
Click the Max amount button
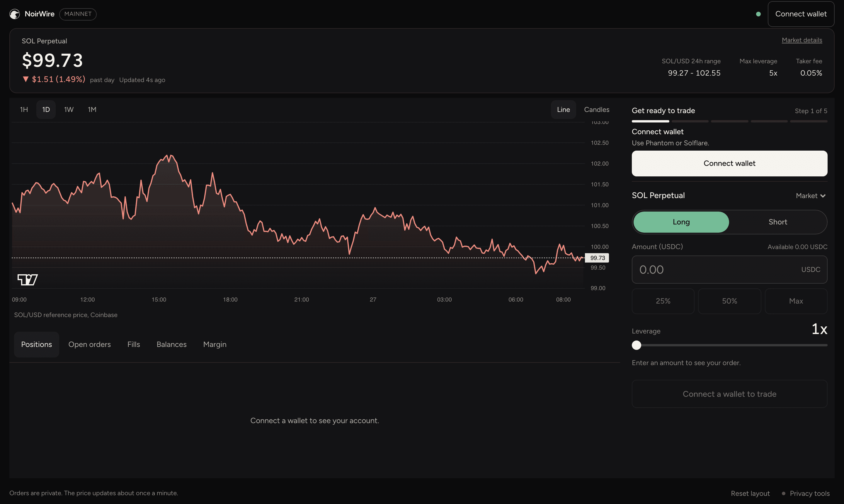coord(796,301)
